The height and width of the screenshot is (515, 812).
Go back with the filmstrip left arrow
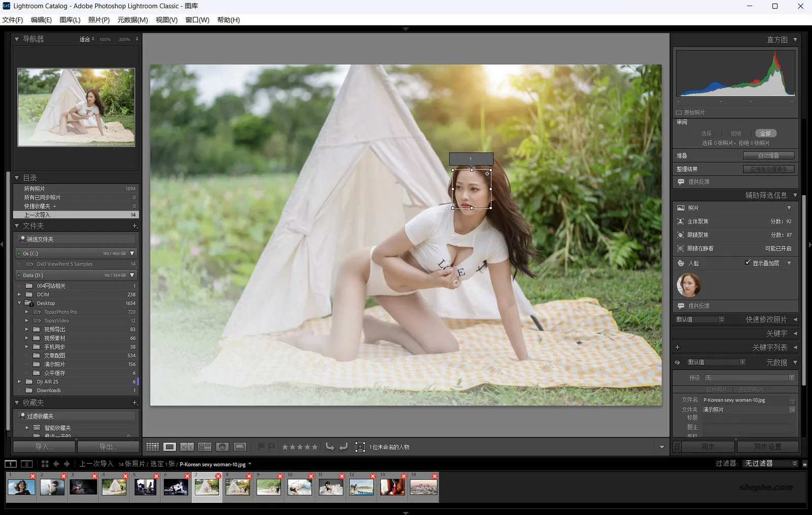56,464
